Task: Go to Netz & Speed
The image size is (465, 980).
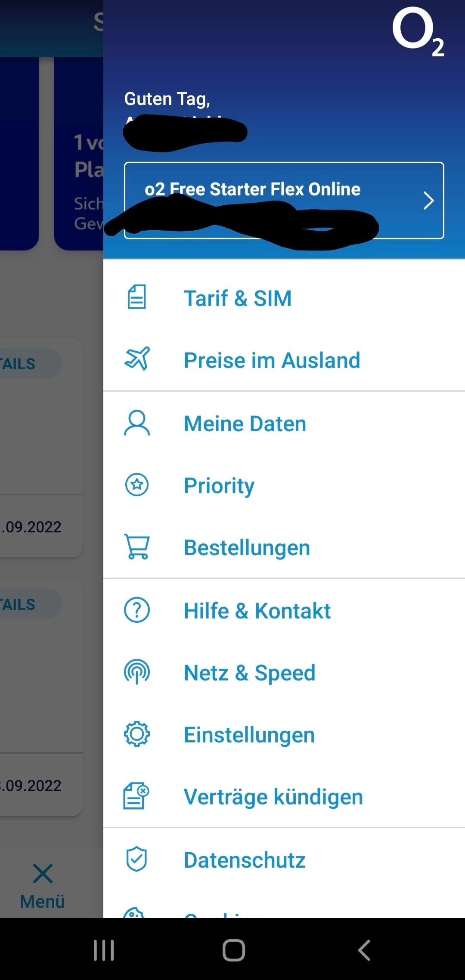Action: coord(249,673)
